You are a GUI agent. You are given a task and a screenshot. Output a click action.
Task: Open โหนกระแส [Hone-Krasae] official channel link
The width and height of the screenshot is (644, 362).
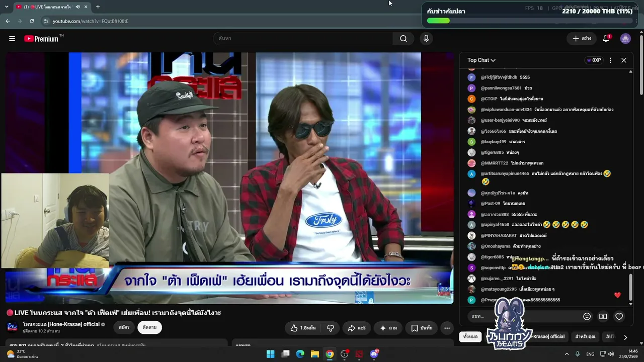(61, 324)
